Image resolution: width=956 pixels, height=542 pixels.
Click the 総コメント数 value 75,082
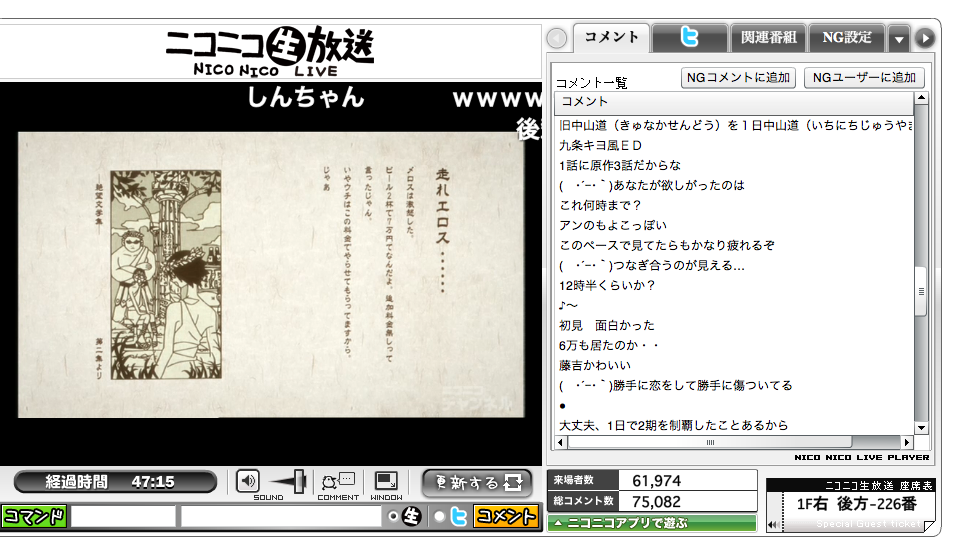coord(657,502)
